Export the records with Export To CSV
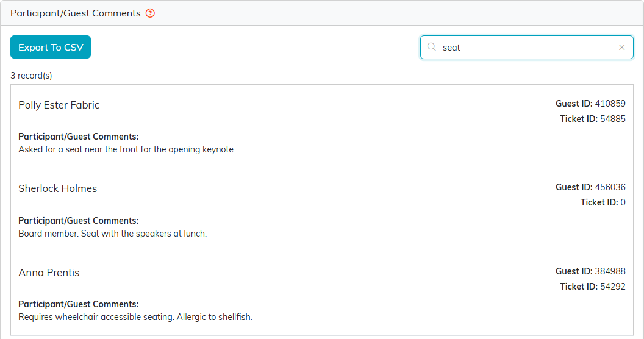The width and height of the screenshot is (644, 339). pyautogui.click(x=51, y=47)
